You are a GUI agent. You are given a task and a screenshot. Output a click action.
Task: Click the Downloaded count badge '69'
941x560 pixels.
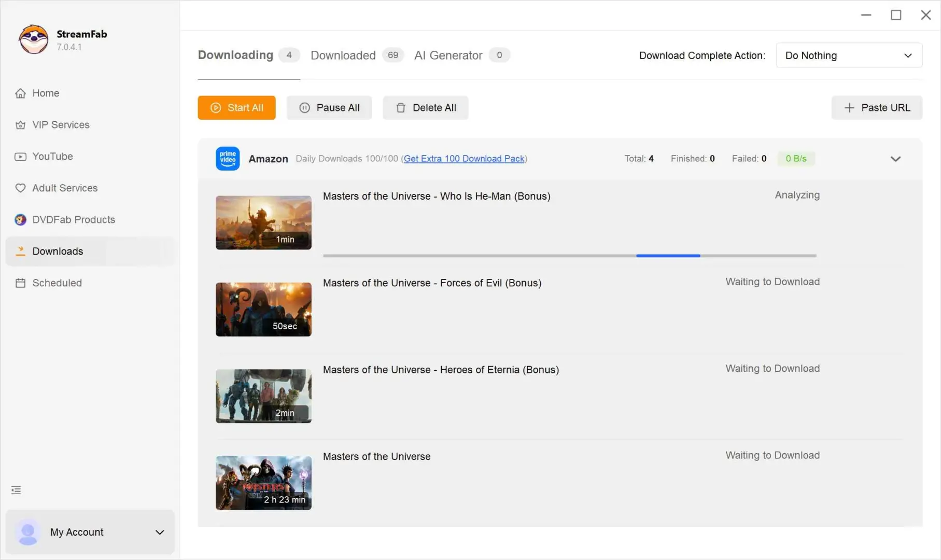coord(393,55)
